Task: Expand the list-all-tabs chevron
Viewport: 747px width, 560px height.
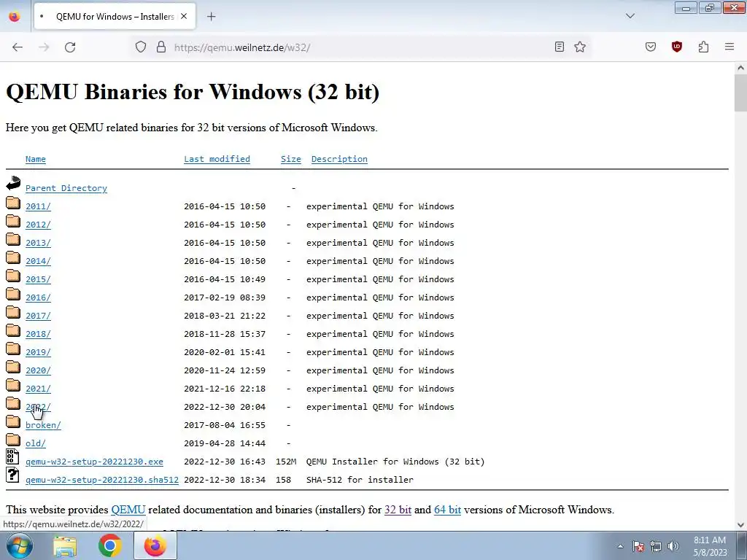Action: tap(630, 16)
